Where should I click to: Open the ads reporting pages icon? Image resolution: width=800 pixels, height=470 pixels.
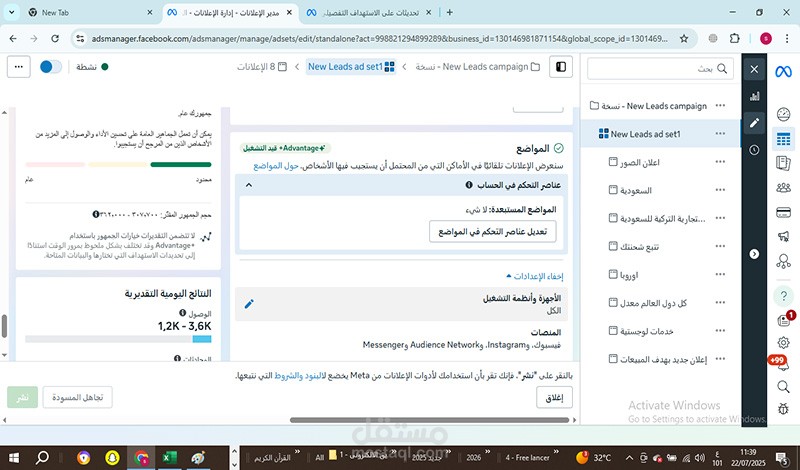pos(783,163)
